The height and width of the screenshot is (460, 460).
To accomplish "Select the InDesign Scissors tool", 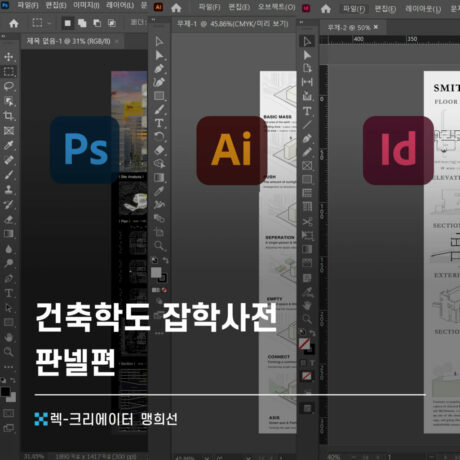I will coord(307,221).
